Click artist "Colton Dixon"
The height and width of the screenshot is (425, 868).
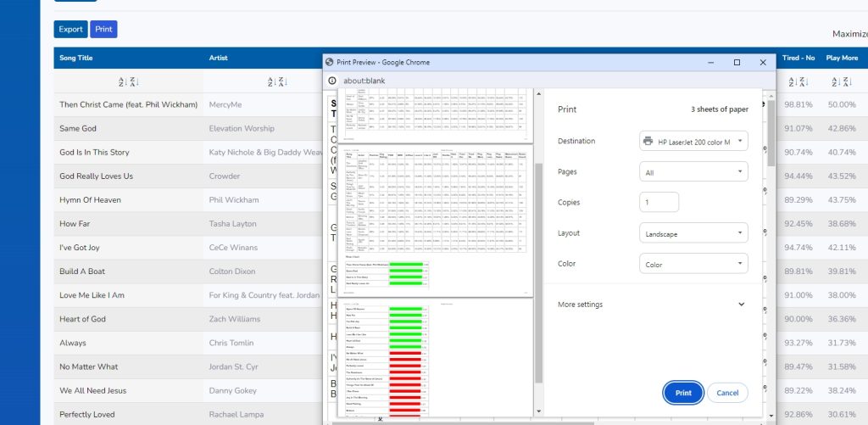pyautogui.click(x=232, y=271)
